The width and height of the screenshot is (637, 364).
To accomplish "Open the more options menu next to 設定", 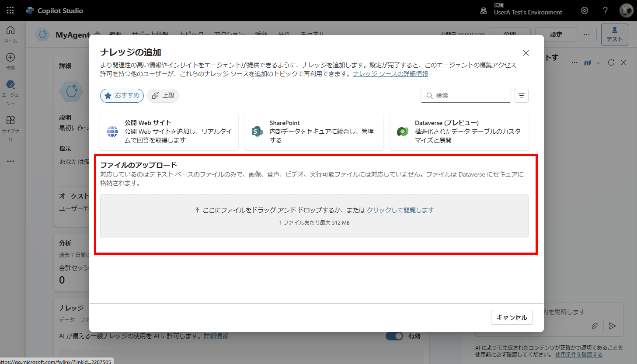I will point(586,34).
